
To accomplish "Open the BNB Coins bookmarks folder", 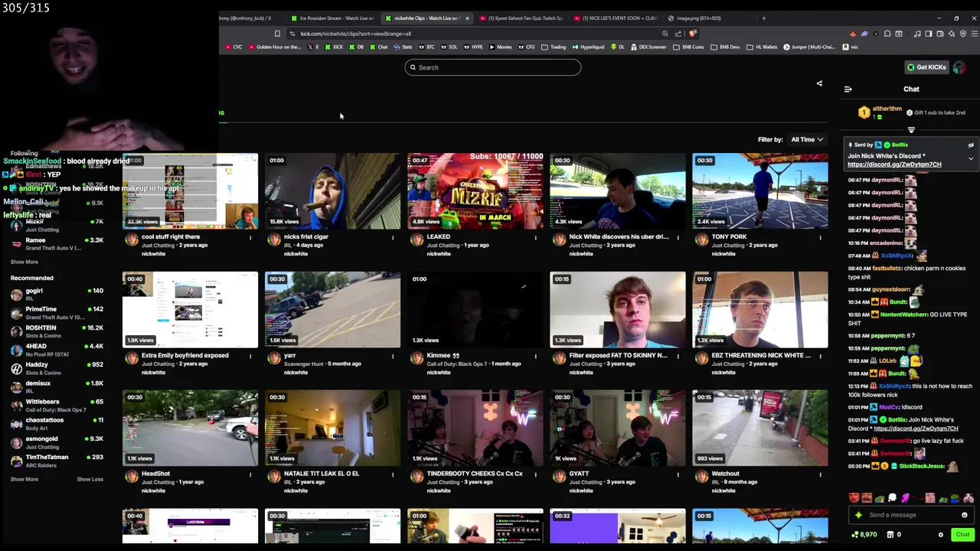I will [x=688, y=47].
